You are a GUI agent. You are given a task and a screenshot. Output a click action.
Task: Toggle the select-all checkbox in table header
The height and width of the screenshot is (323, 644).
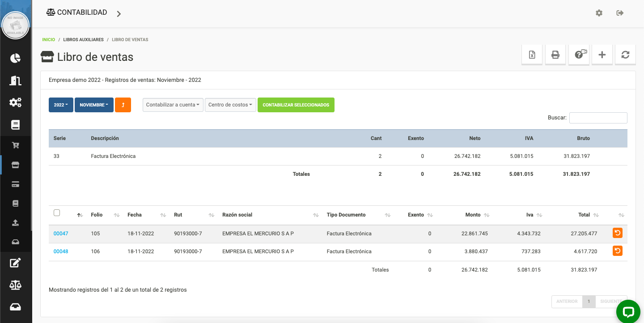57,213
